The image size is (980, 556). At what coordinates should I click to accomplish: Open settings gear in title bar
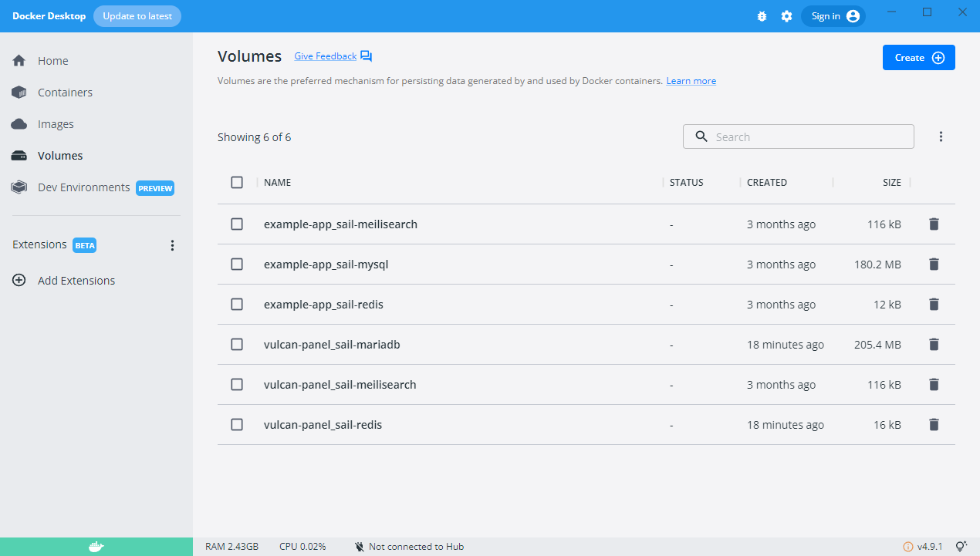(786, 16)
